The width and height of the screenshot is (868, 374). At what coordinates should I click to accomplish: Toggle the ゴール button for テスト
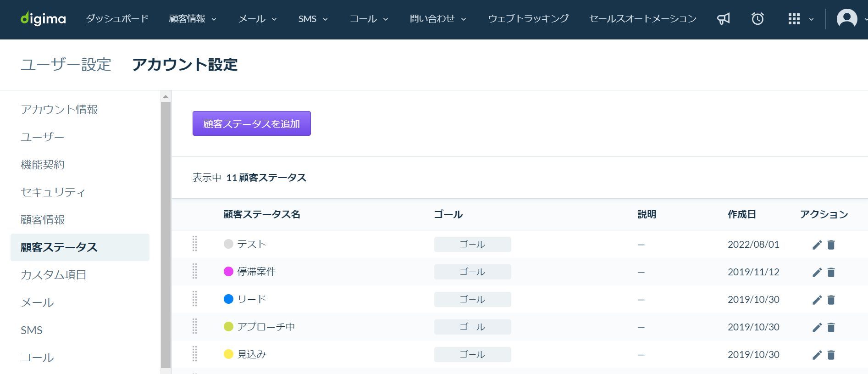(473, 244)
